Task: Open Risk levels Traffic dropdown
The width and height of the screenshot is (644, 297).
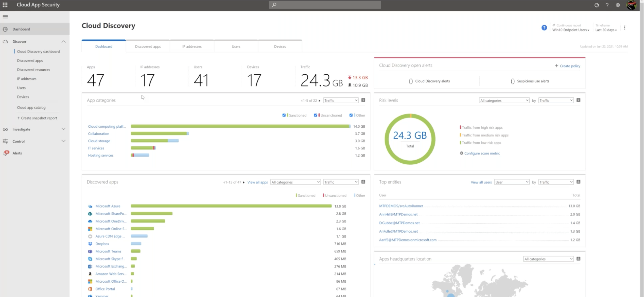Action: coord(556,100)
